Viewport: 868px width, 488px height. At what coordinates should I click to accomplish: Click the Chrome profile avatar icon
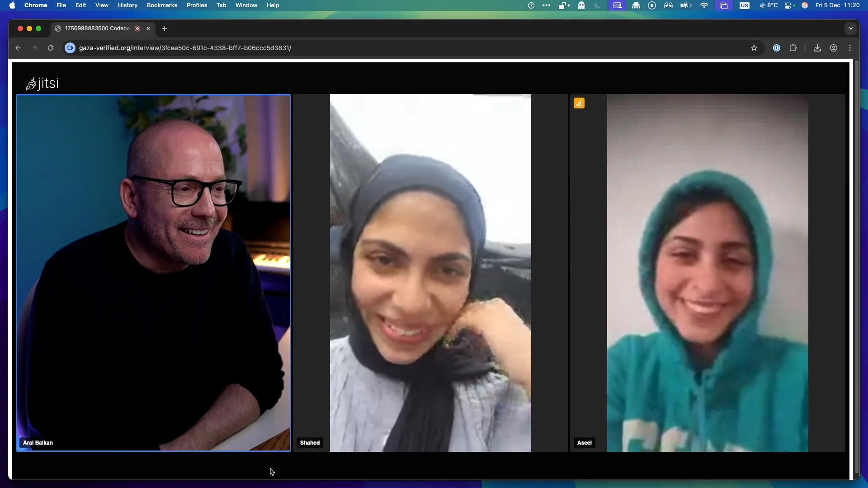(x=834, y=48)
